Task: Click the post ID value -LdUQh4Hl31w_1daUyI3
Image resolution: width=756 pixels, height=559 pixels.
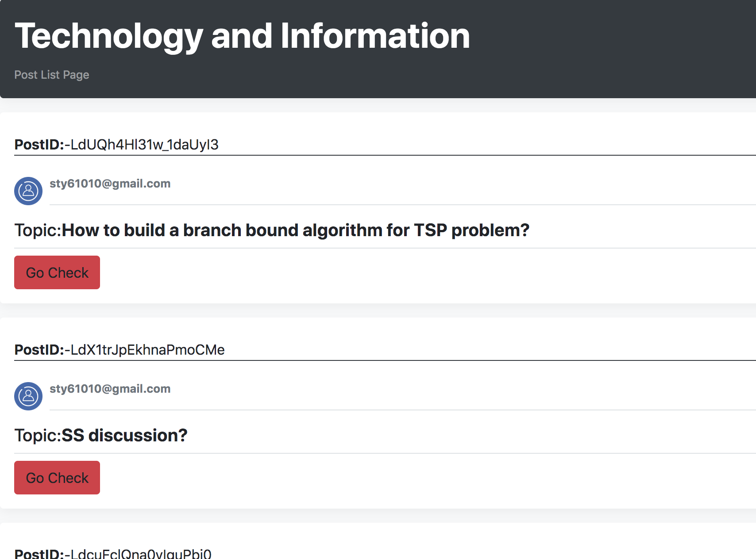Action: point(142,145)
